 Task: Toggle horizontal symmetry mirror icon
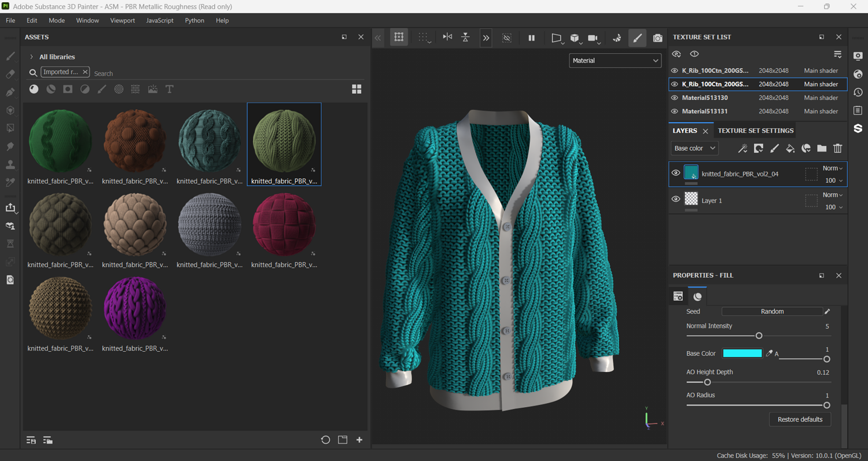coord(447,37)
